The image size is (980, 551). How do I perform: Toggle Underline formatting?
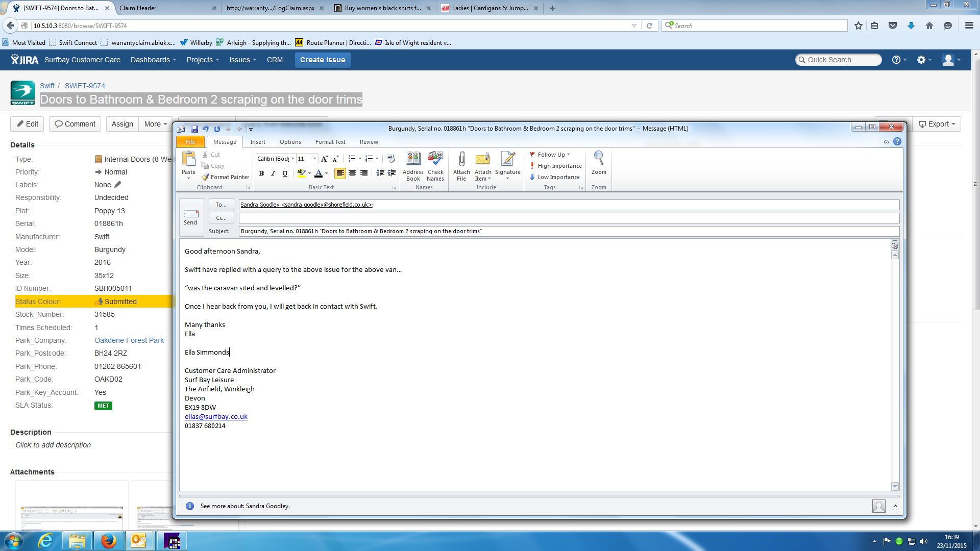[x=285, y=173]
